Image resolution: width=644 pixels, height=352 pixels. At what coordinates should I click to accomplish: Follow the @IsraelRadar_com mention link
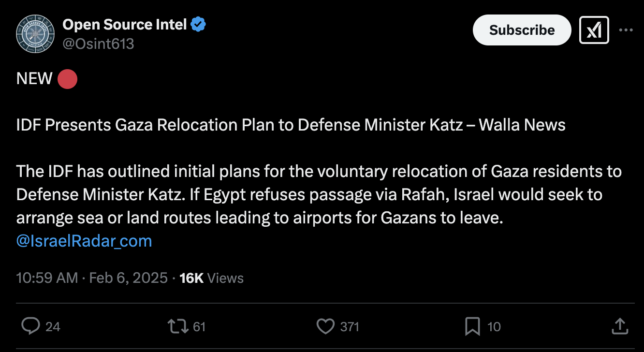84,241
